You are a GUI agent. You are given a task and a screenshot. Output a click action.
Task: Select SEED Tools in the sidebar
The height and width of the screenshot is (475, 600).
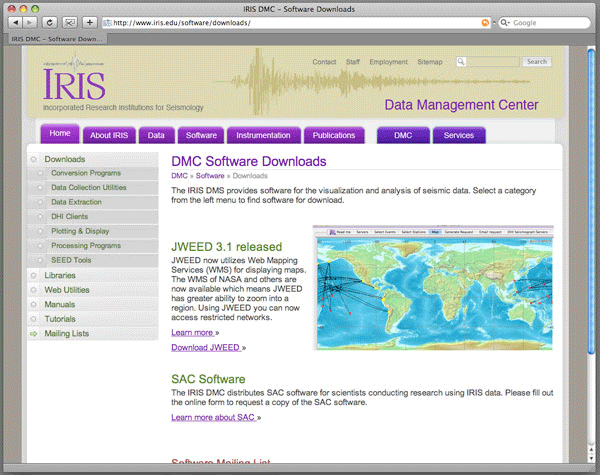click(93, 260)
